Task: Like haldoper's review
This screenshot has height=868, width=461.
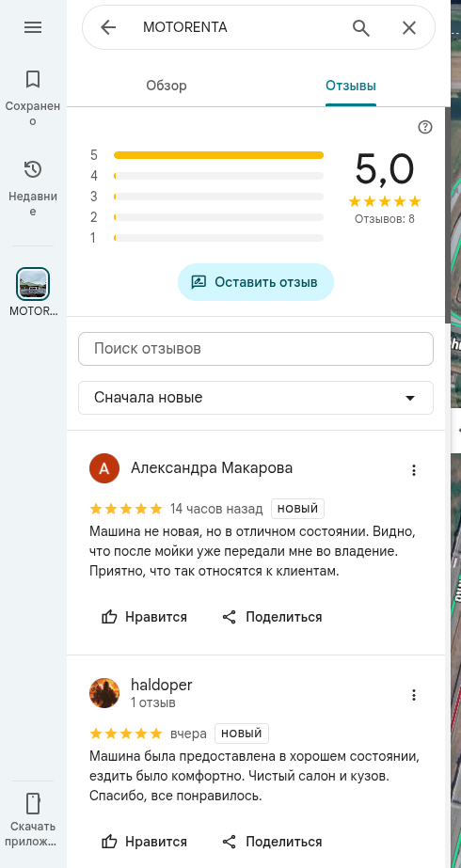Action: [x=145, y=842]
